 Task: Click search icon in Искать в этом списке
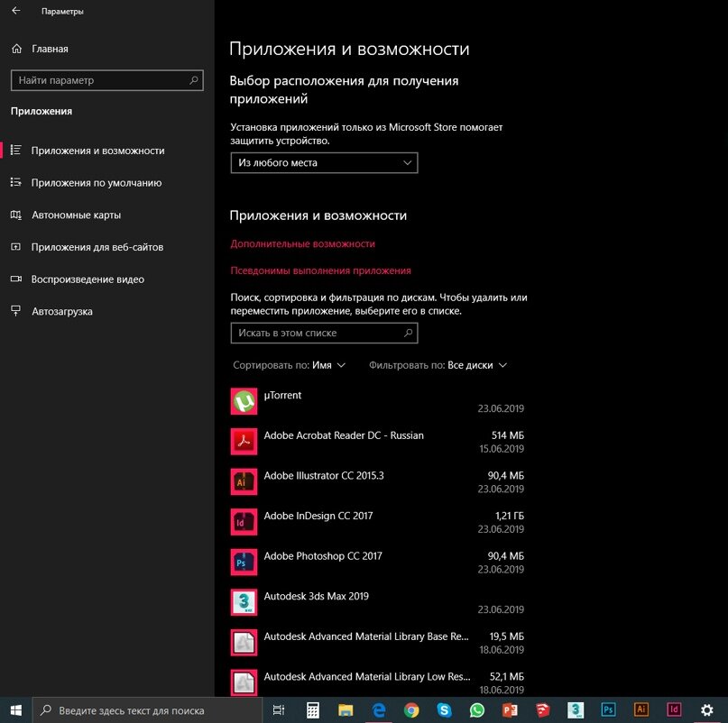click(x=408, y=333)
